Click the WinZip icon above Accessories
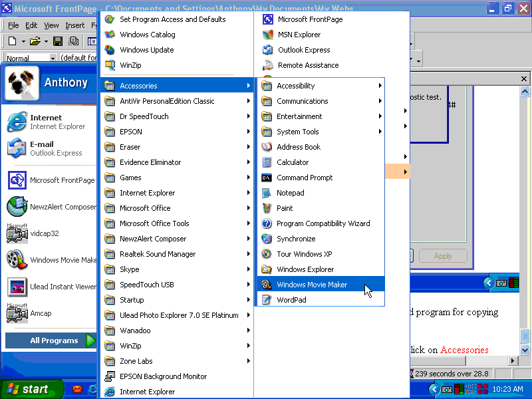Image resolution: width=532 pixels, height=399 pixels. point(110,65)
